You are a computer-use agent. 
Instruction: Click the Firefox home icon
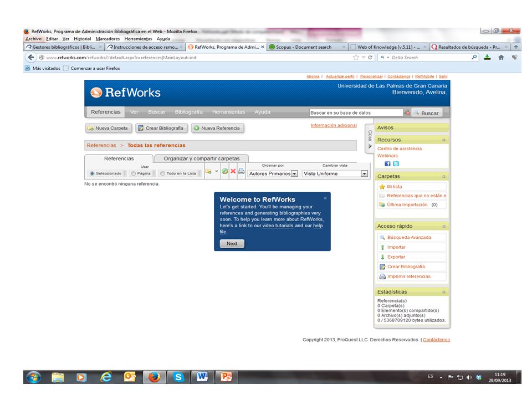pyautogui.click(x=501, y=57)
